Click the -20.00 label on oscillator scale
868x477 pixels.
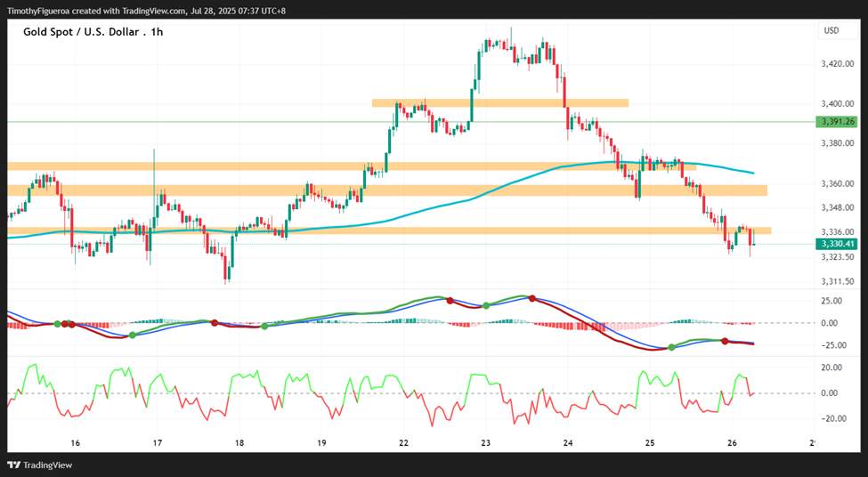(831, 419)
